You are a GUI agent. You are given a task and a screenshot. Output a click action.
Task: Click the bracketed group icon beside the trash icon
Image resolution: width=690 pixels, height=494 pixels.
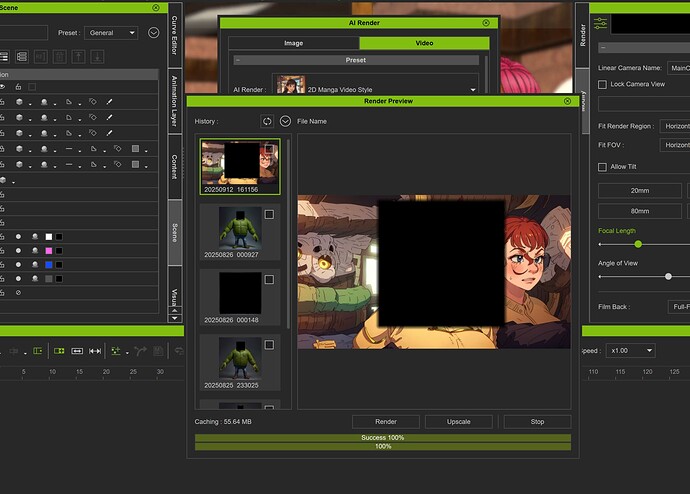(40, 56)
